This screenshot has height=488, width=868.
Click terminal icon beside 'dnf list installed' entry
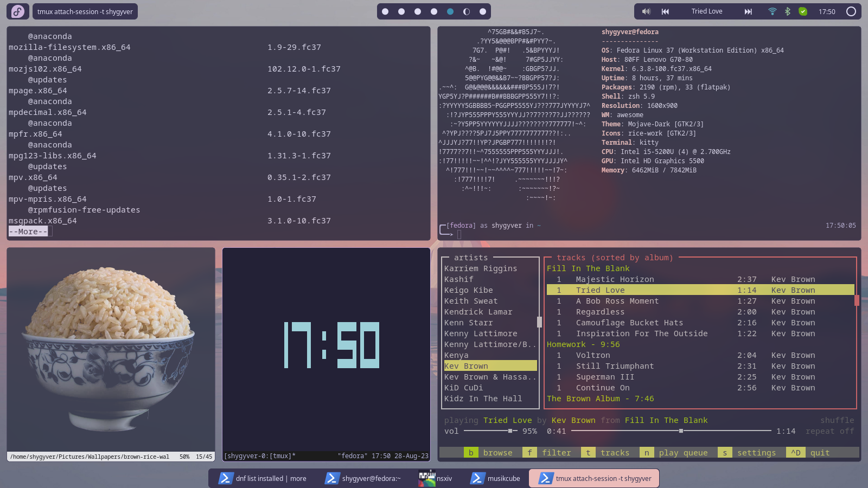tap(225, 478)
